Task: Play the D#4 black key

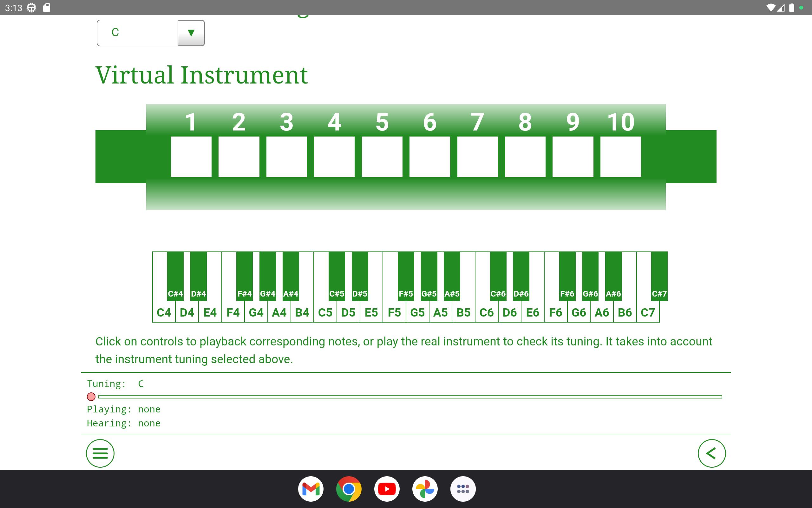Action: tap(198, 276)
